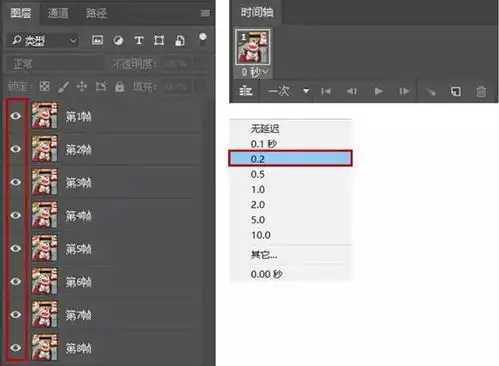Image resolution: width=499 pixels, height=366 pixels.
Task: Filter layers by pixel layer icon
Action: coord(97,40)
